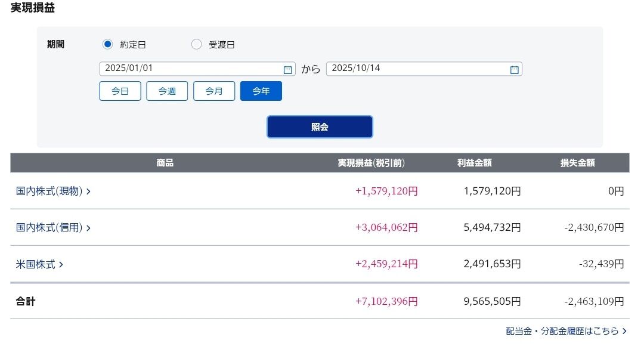
Task: Open 国内株式(信用) details link
Action: pos(49,228)
